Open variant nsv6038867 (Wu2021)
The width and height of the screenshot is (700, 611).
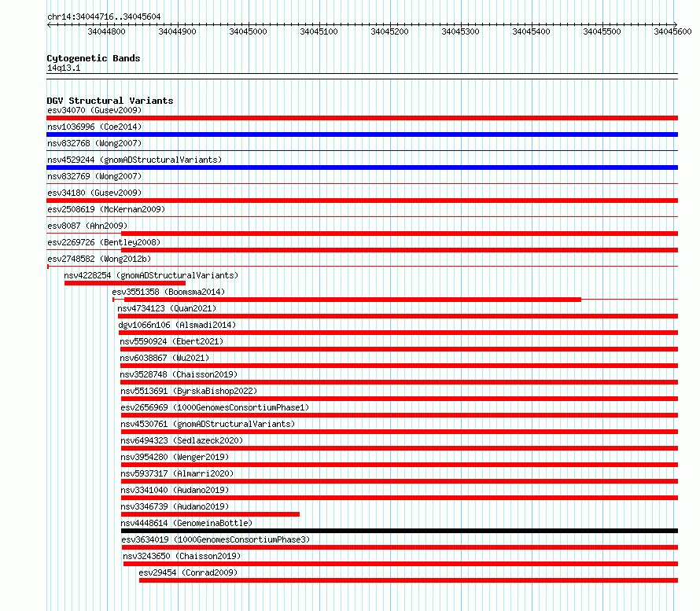164,358
